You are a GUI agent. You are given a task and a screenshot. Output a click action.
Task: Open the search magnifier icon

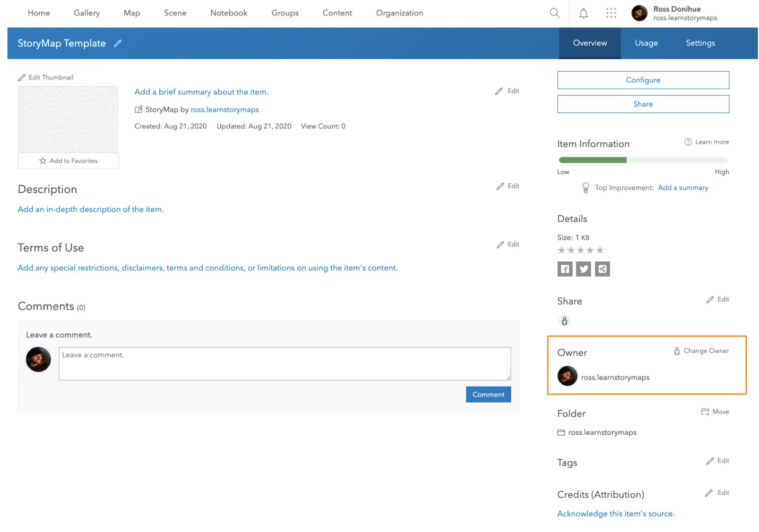(555, 13)
